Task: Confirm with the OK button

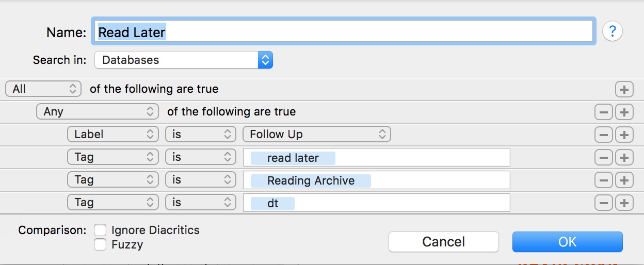Action: pos(568,242)
